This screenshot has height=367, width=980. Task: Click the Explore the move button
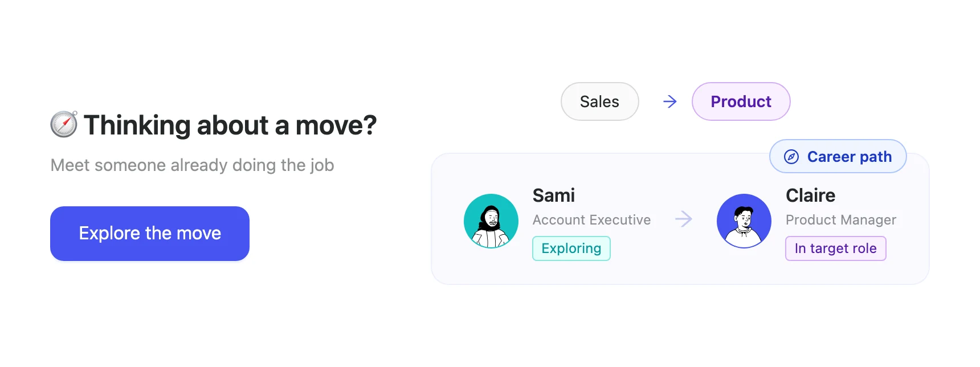coord(150,234)
